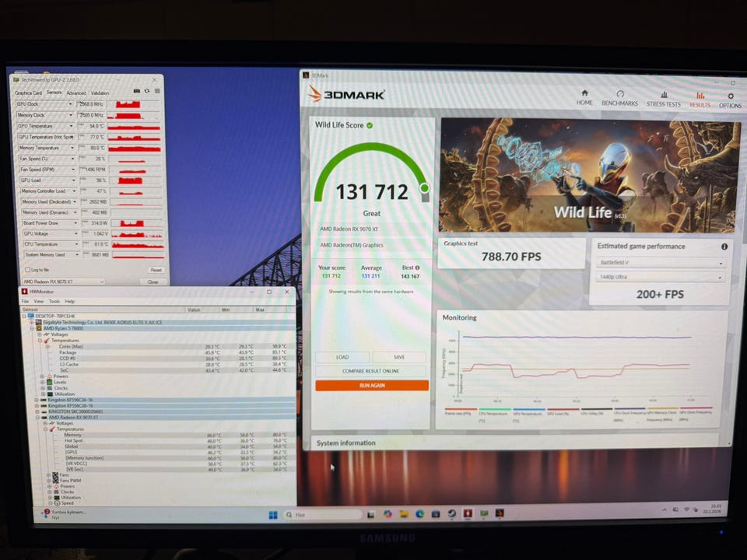
Task: Open 3DMark Results section
Action: [x=700, y=100]
